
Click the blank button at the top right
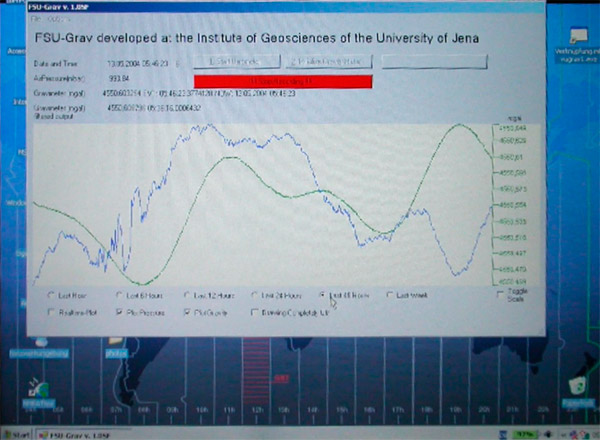coord(435,62)
